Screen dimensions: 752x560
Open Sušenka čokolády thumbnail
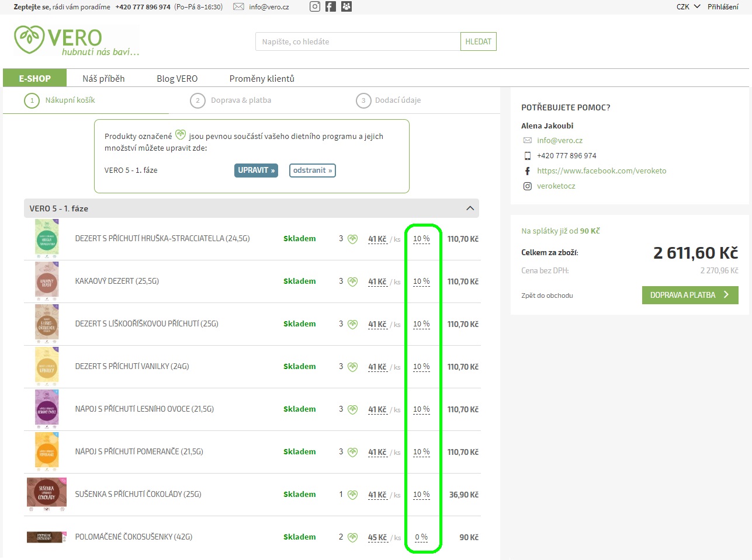47,494
